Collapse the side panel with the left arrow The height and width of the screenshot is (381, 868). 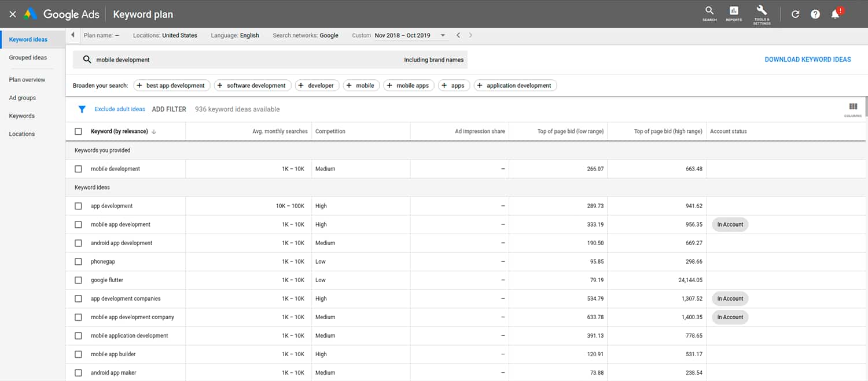tap(73, 35)
